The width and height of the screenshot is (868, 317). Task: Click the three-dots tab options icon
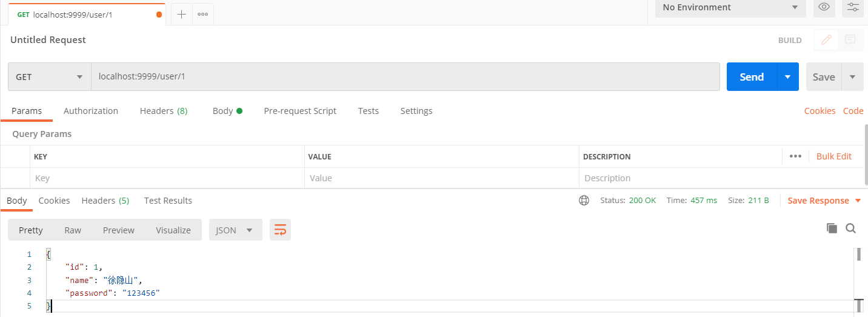(x=202, y=15)
